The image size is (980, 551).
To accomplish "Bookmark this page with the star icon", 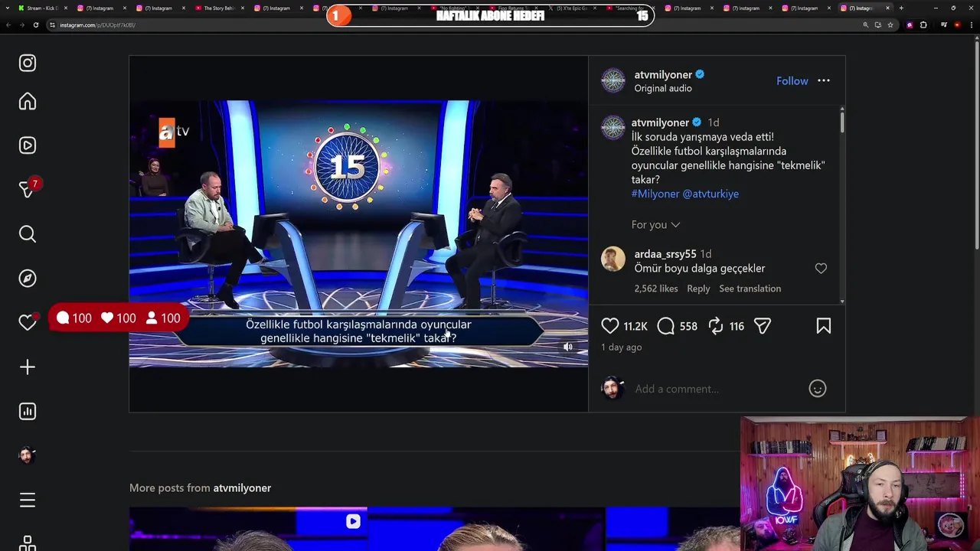I will pos(890,24).
